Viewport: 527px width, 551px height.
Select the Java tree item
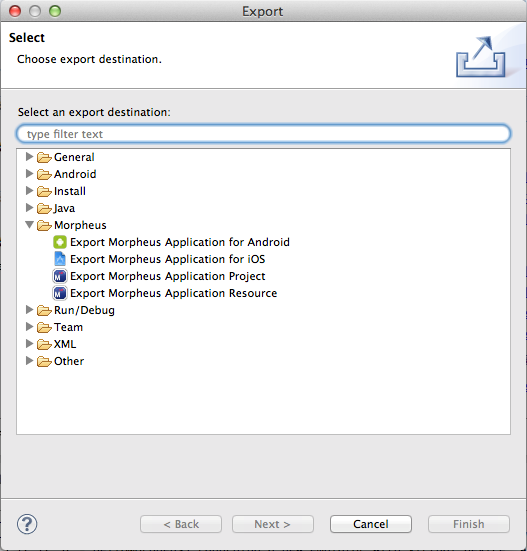(64, 208)
